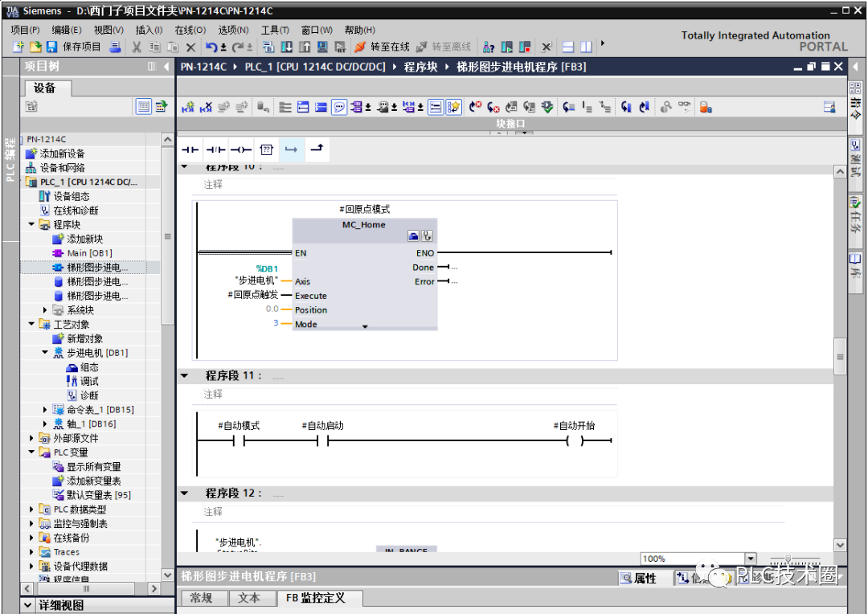This screenshot has width=868, height=614.
Task: Expand the 命令表_1 [DB15] node
Action: tap(45, 410)
